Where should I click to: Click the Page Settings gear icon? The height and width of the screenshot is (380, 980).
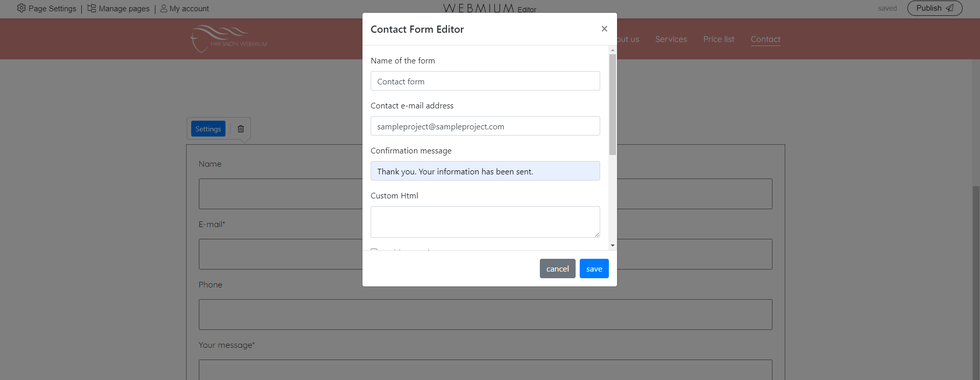[x=21, y=8]
